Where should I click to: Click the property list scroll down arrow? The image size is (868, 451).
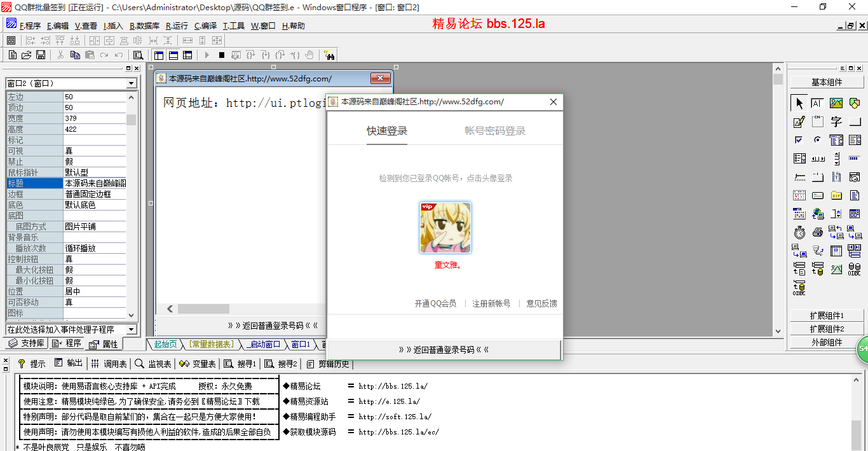pyautogui.click(x=132, y=315)
